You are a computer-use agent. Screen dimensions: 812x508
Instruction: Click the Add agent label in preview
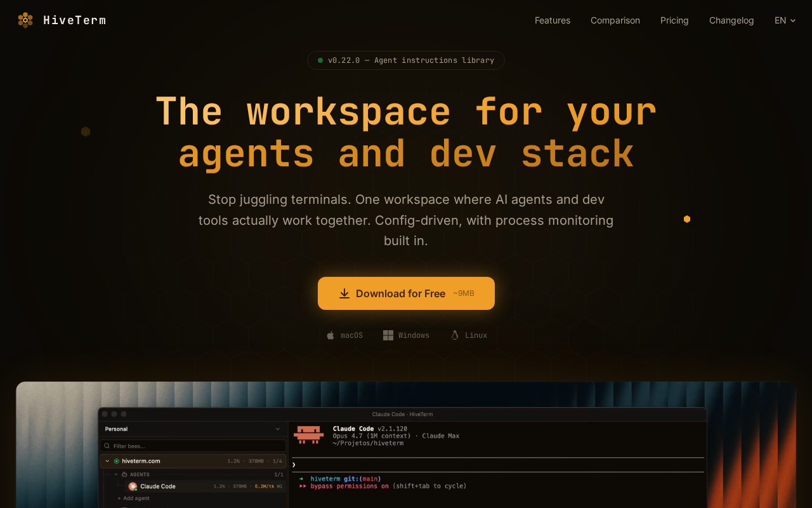136,498
